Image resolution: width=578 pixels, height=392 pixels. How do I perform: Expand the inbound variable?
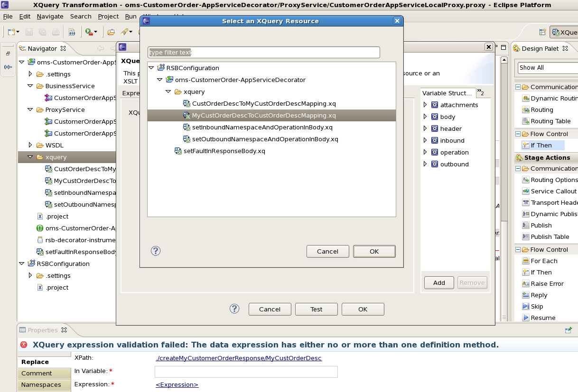pyautogui.click(x=425, y=140)
